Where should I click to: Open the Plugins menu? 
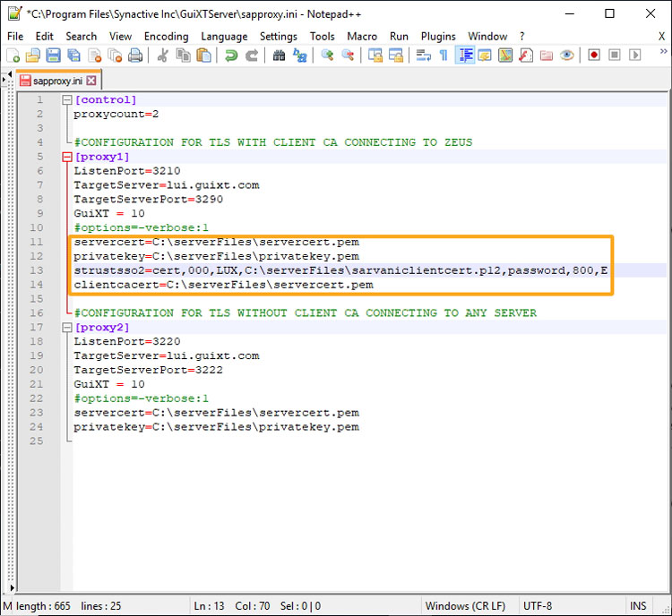pyautogui.click(x=438, y=37)
